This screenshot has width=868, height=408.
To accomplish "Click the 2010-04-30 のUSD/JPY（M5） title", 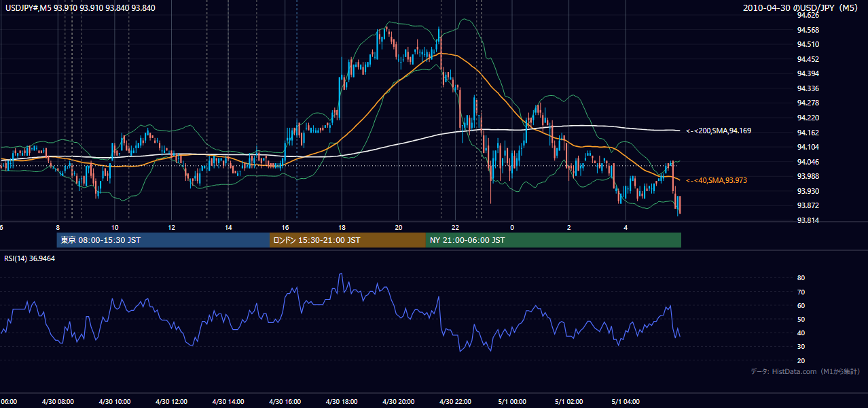I will 801,8.
